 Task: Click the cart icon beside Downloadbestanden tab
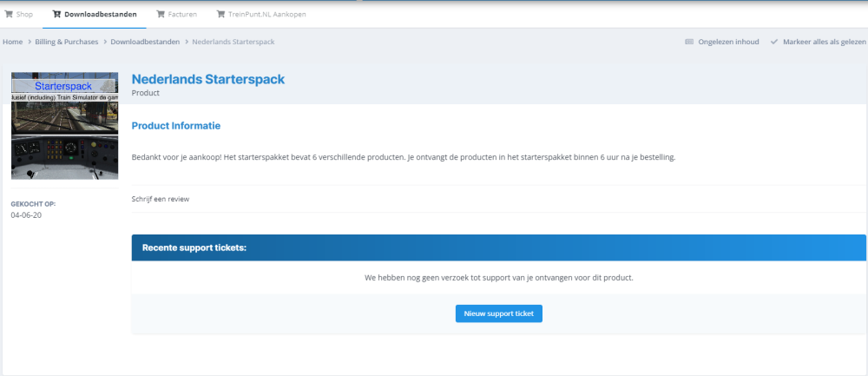pos(57,14)
